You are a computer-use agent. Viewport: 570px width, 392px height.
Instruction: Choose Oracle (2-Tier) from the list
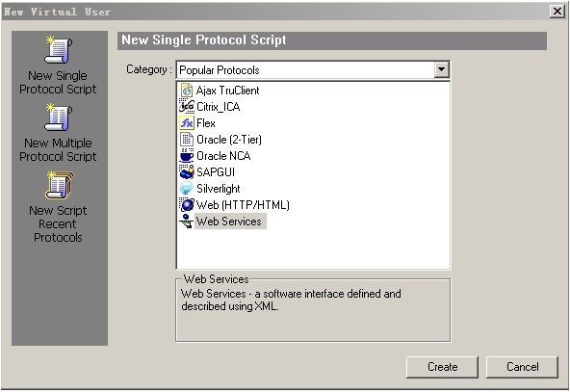[228, 140]
